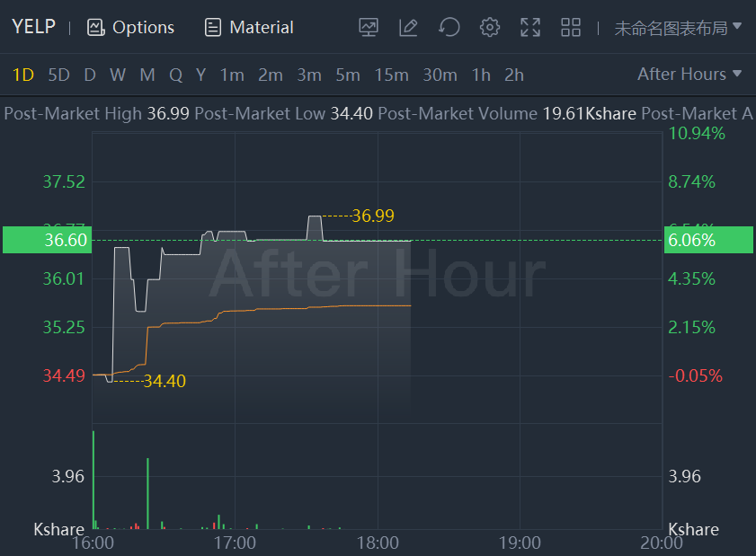Viewport: 756px width, 556px height.
Task: Open the multi-chart grid layout icon
Action: pos(571,27)
